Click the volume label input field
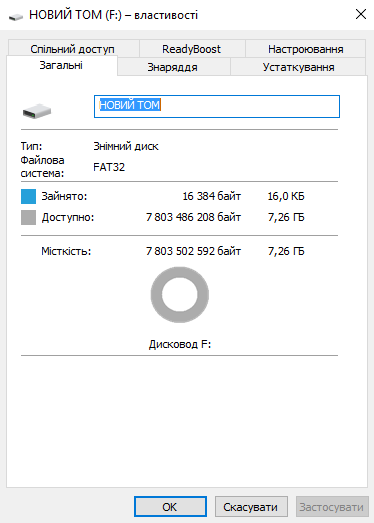 coord(217,106)
